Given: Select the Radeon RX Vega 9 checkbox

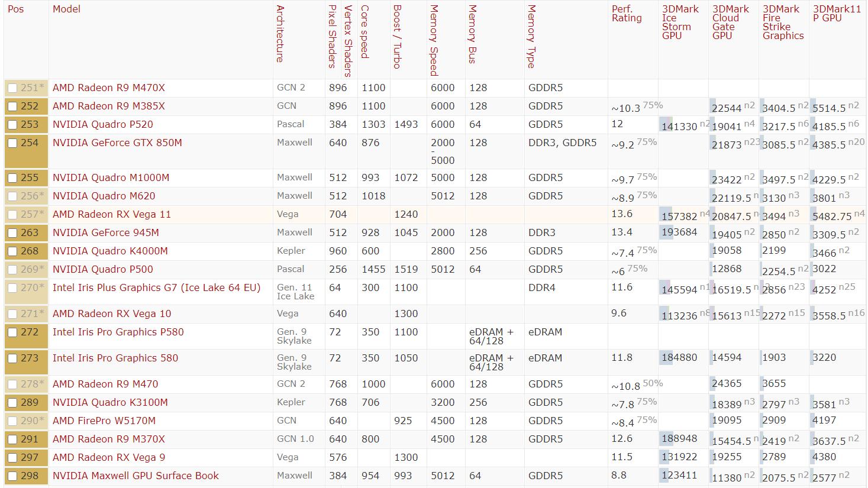Looking at the screenshot, I should click(x=12, y=458).
